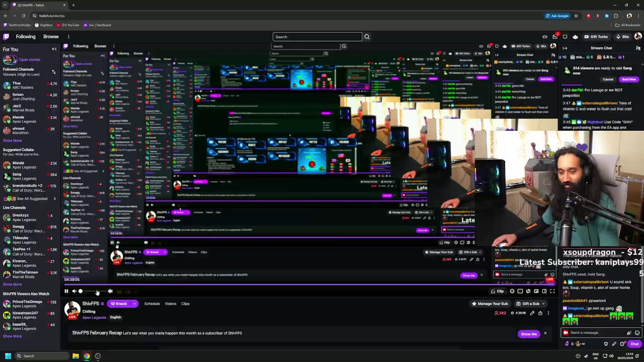The image size is (644, 362).
Task: Cancel the raid on Sang
Action: (x=608, y=79)
